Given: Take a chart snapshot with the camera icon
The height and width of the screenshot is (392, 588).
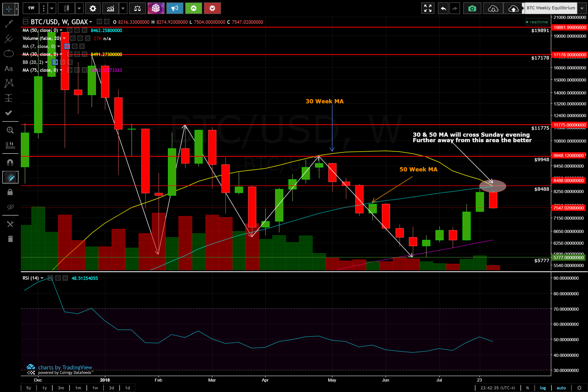Looking at the screenshot, I should coord(472,8).
